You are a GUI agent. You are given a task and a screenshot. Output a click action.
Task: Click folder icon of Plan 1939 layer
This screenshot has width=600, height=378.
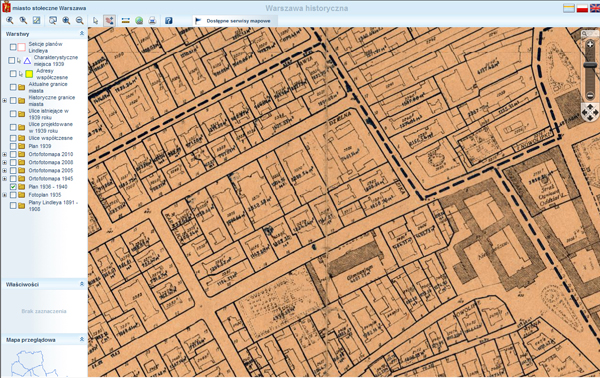click(21, 146)
